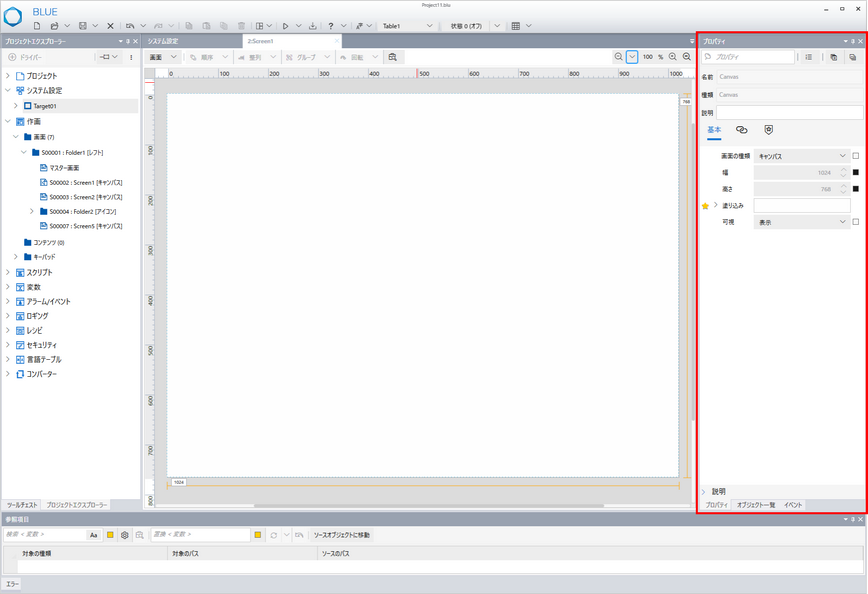
Task: Expand the スクリプト tree node
Action: 8,272
